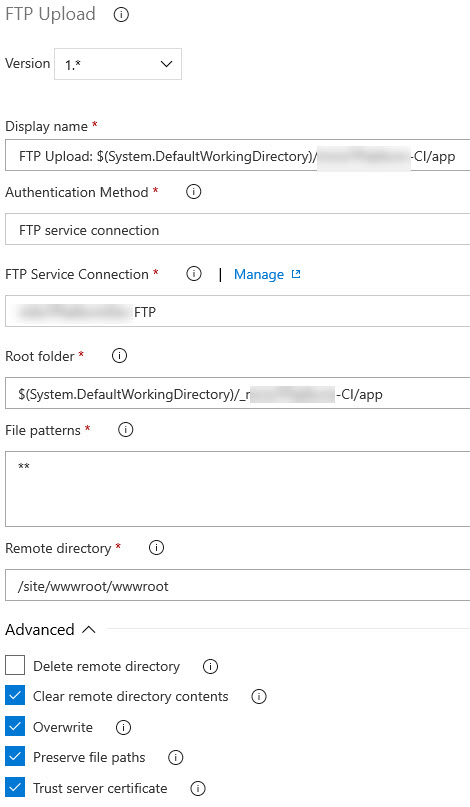This screenshot has width=470, height=807.
Task: Show Remote directory help icon
Action: pyautogui.click(x=156, y=548)
